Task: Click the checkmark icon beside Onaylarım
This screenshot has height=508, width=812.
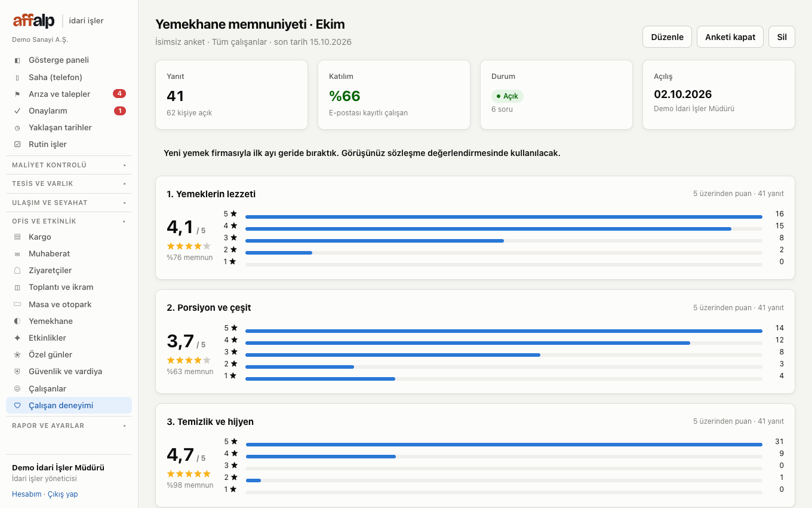Action: pos(17,111)
